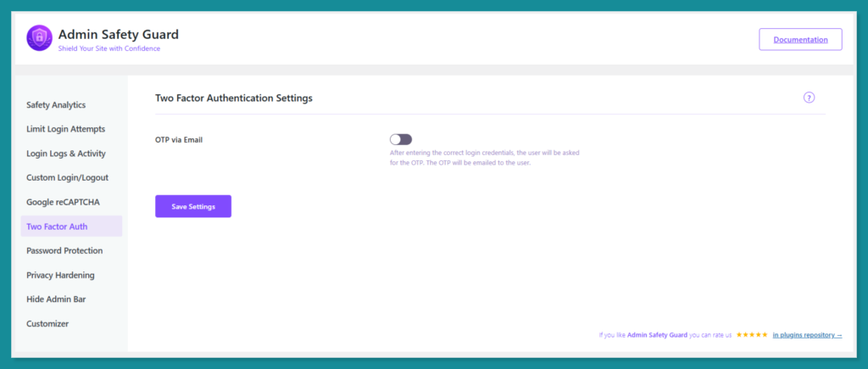The image size is (868, 369).
Task: Enable the OTP via Email toggle
Action: [x=400, y=139]
